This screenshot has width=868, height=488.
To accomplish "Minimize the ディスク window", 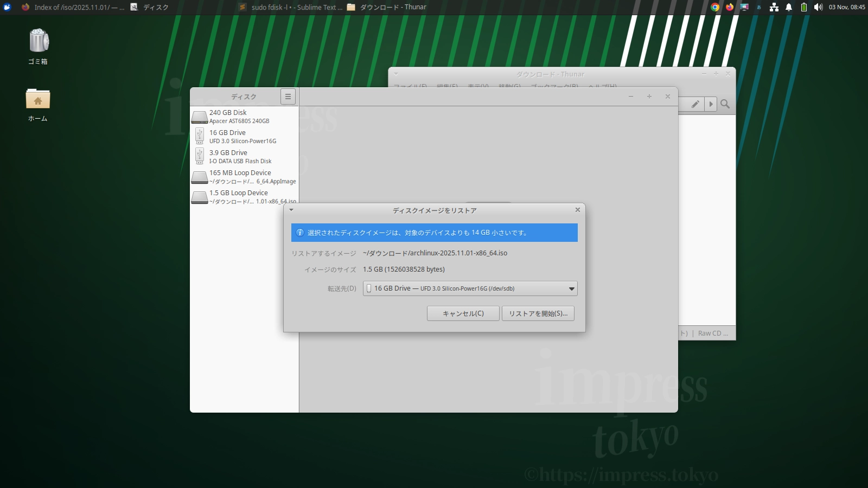I will 631,97.
